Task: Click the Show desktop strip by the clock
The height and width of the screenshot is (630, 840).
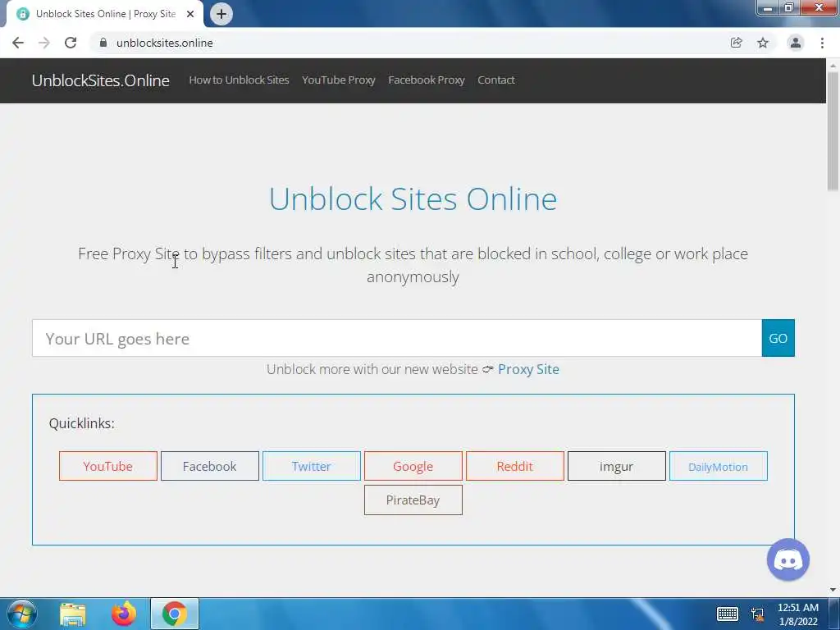Action: point(834,614)
